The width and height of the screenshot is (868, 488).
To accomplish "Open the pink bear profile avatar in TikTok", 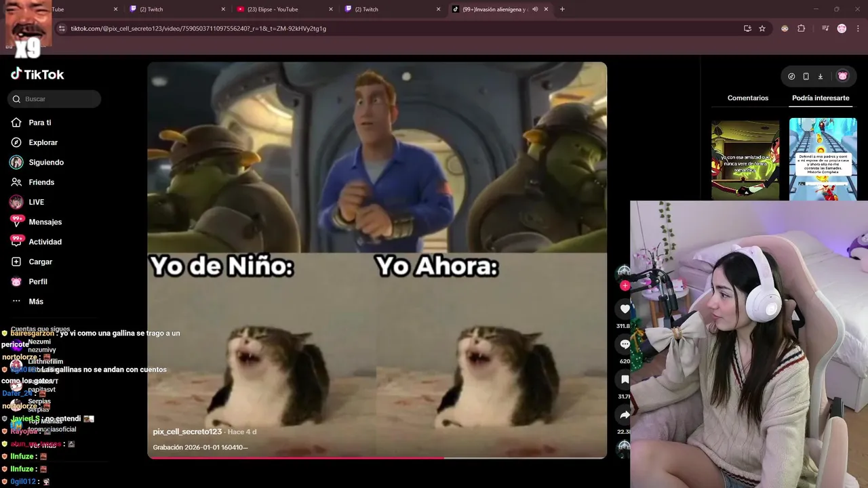I will (843, 76).
